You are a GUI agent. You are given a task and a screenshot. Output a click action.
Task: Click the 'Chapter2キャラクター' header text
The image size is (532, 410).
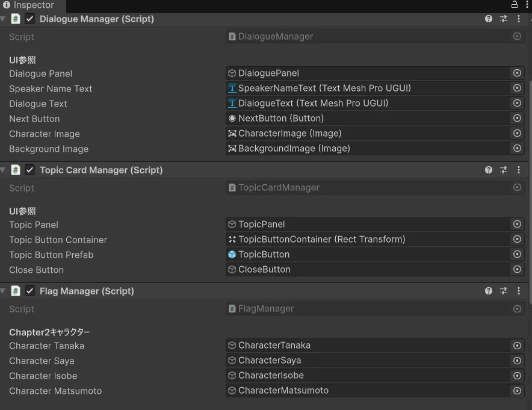point(49,332)
